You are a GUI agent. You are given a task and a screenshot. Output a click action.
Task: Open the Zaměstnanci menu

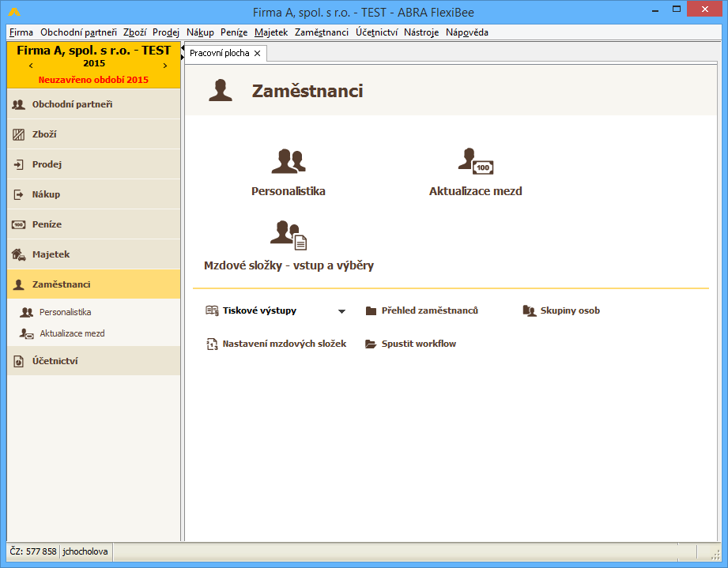coord(321,32)
